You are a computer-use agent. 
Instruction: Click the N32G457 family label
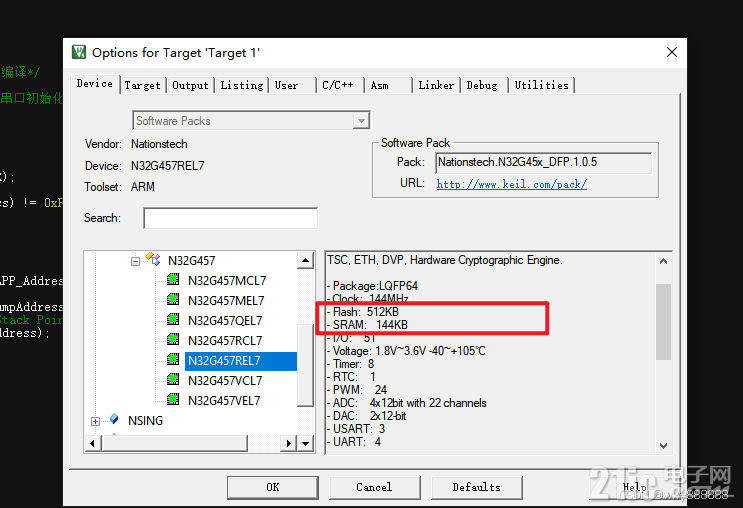(191, 261)
